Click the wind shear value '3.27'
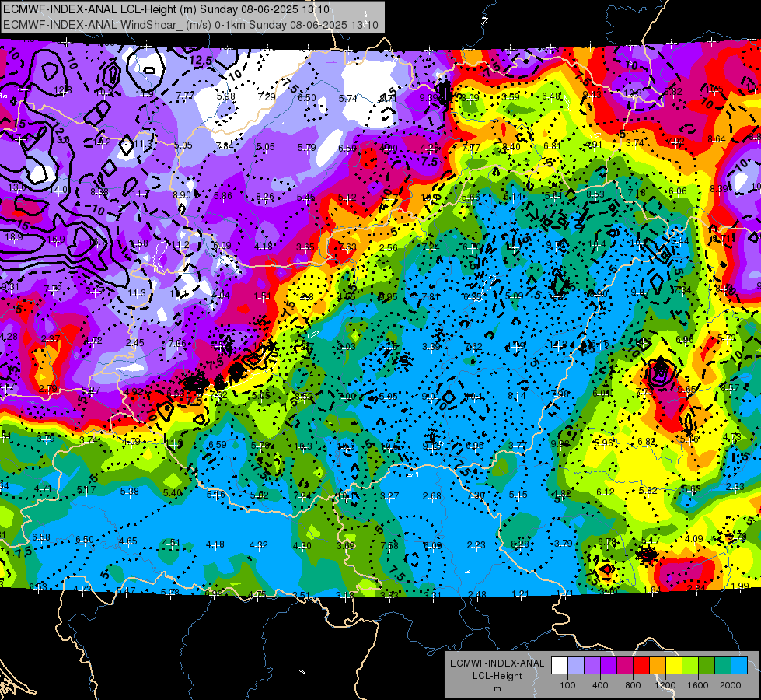This screenshot has height=700, width=761. (x=389, y=496)
